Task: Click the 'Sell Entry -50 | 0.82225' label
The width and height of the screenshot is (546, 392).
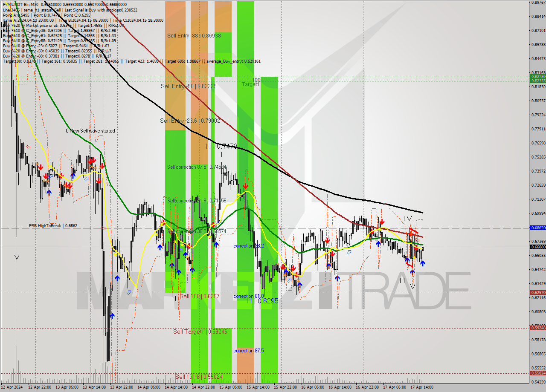Action: pos(189,86)
